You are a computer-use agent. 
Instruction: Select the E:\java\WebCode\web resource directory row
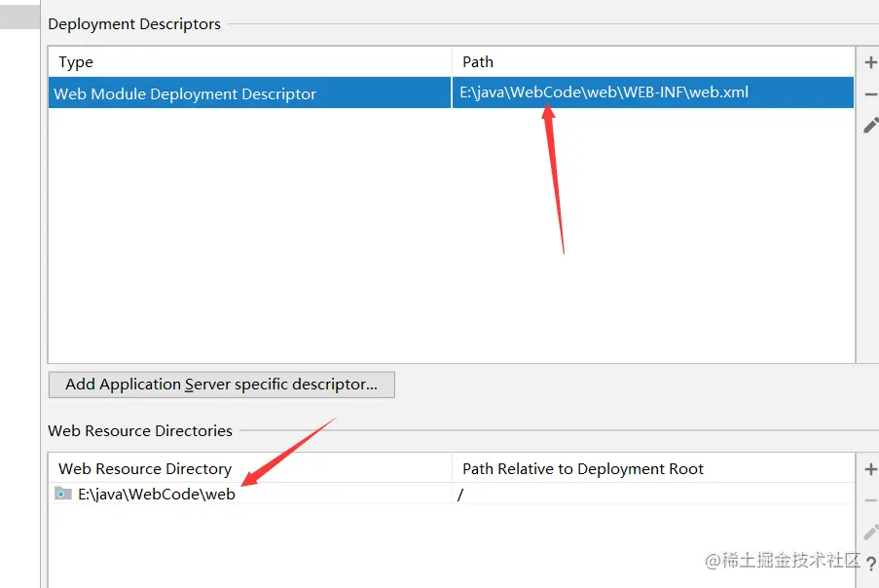451,494
